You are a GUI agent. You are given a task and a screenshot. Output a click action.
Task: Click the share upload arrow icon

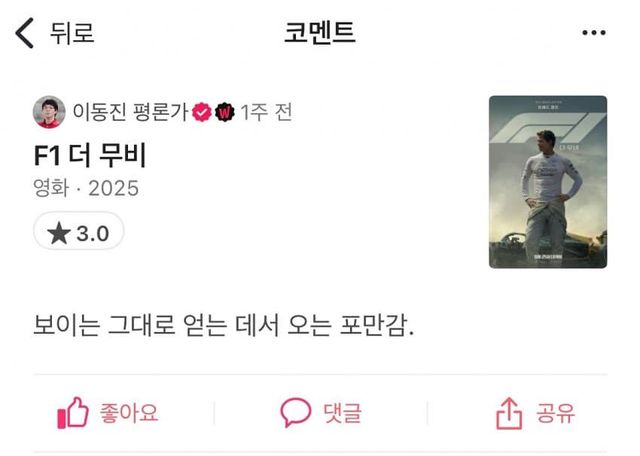pyautogui.click(x=509, y=413)
